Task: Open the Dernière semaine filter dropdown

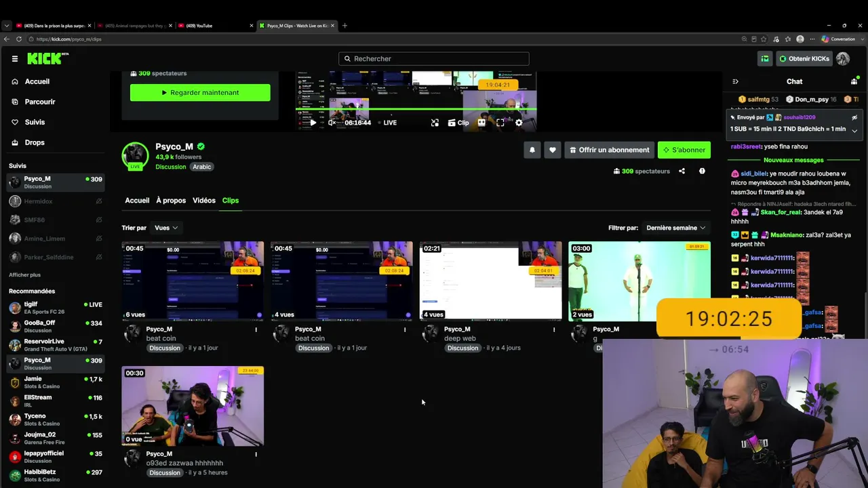Action: [x=675, y=228]
